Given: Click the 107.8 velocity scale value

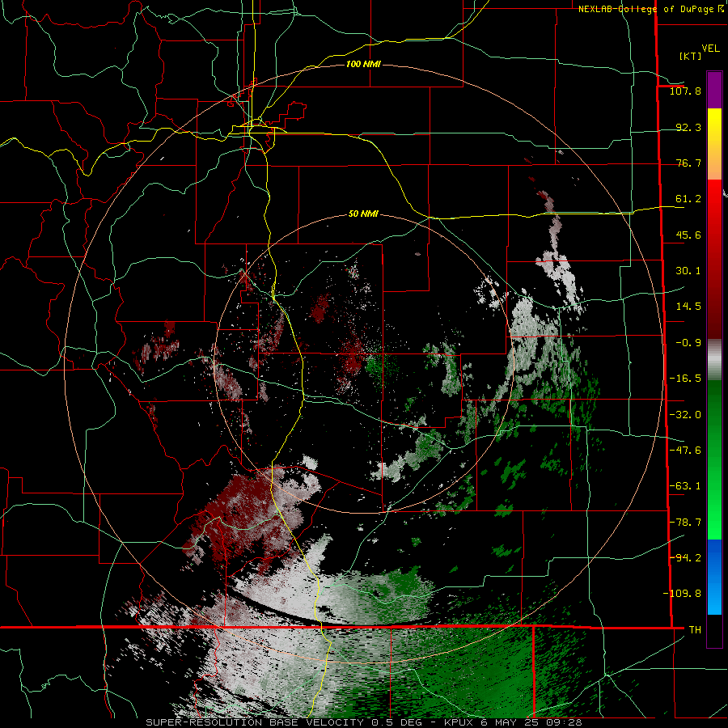Looking at the screenshot, I should point(685,91).
